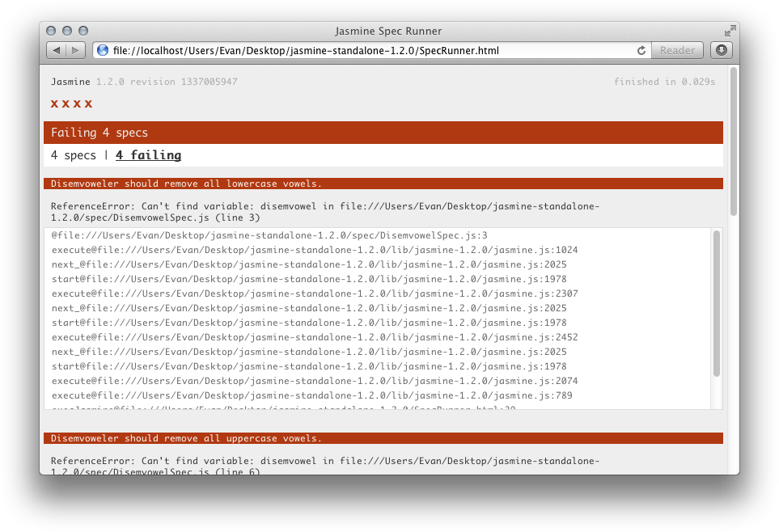Click the third red x spec marker
This screenshot has width=779, height=532.
point(77,103)
